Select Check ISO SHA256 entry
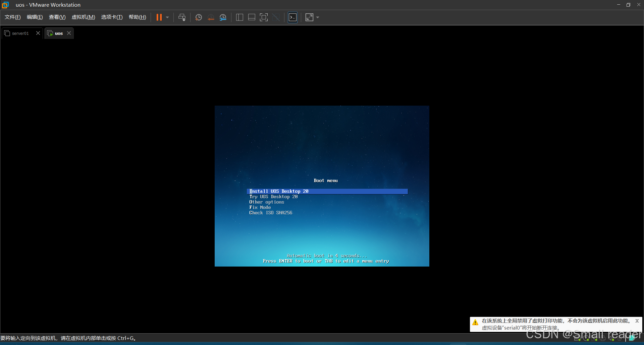The width and height of the screenshot is (644, 345). (271, 213)
